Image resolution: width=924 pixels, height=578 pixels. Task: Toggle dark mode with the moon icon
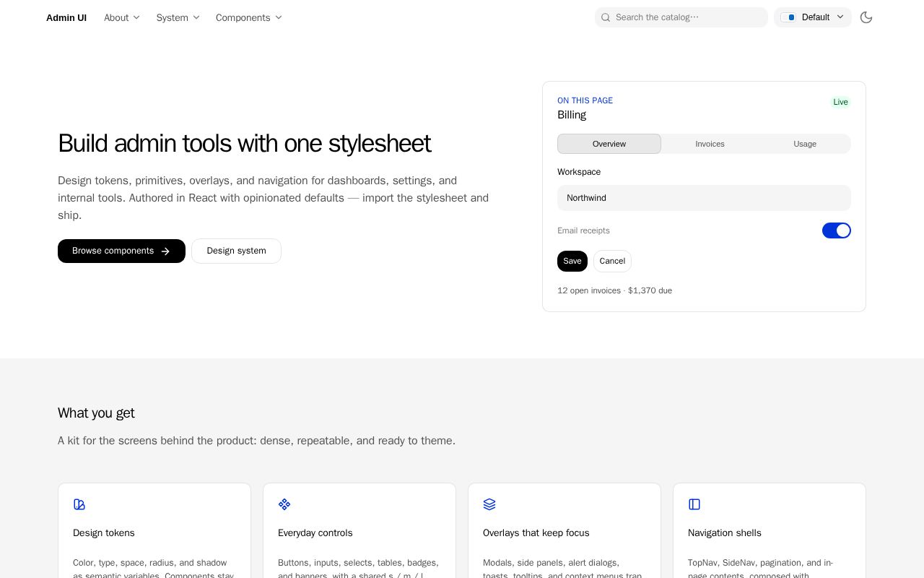(x=866, y=17)
